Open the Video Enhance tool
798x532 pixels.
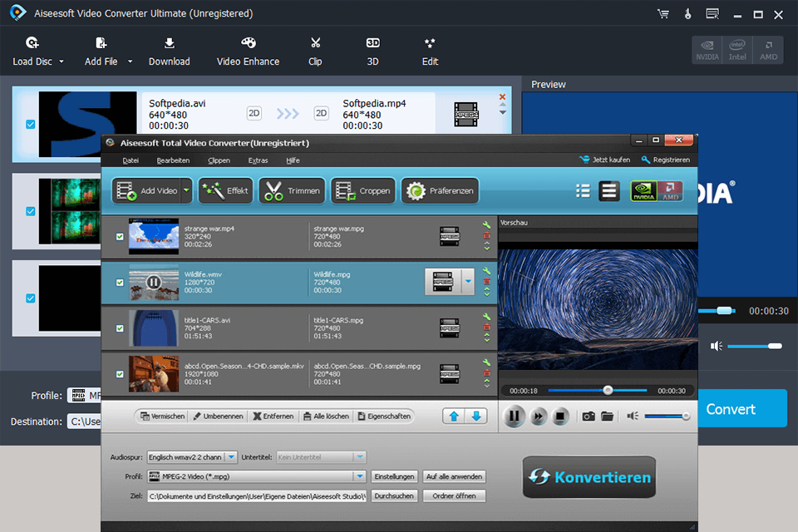click(247, 50)
